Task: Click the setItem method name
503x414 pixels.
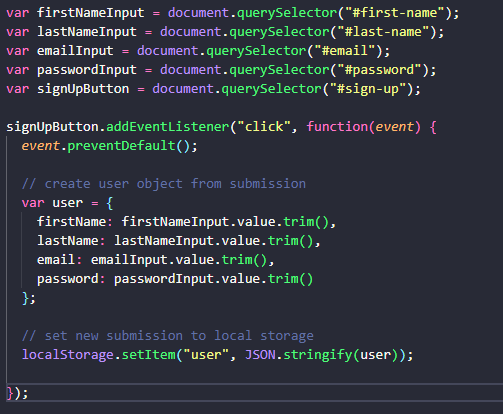Action: [149, 355]
